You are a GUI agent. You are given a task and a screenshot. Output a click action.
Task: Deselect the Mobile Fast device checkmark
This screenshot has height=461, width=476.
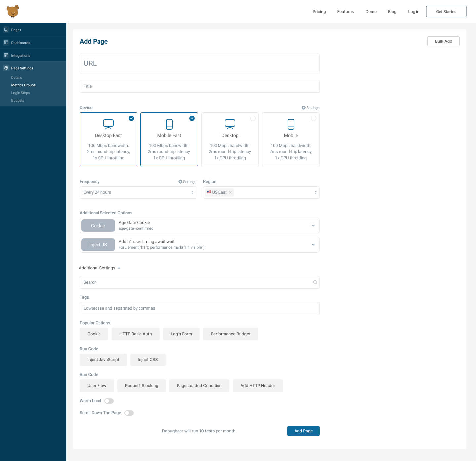(192, 118)
